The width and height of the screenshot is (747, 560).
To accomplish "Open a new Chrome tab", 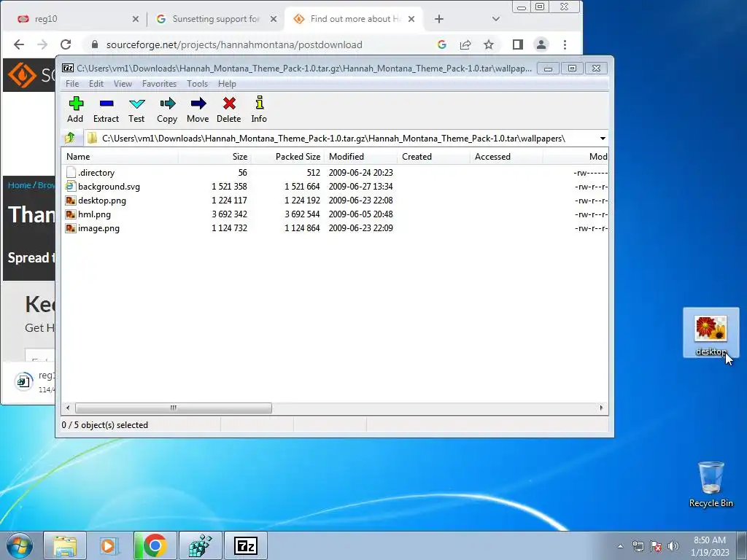I will pos(439,19).
